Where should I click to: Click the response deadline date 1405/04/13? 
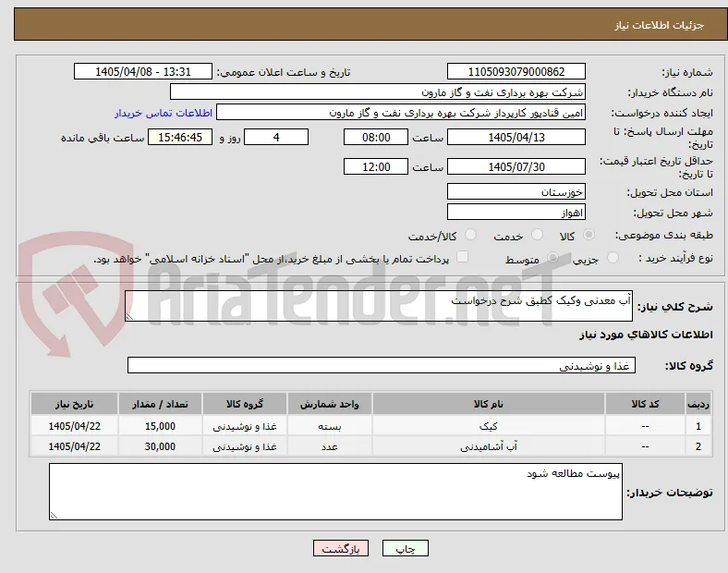(x=516, y=137)
